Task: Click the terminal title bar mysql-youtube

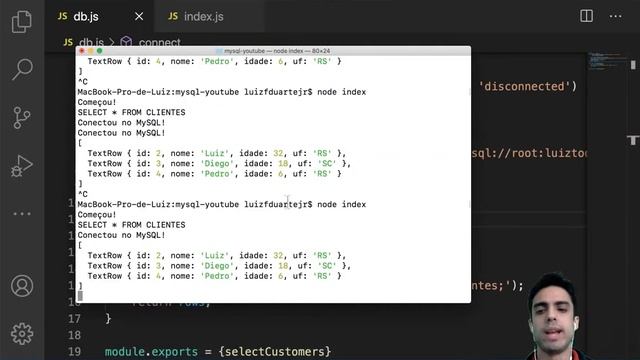Action: pos(273,51)
